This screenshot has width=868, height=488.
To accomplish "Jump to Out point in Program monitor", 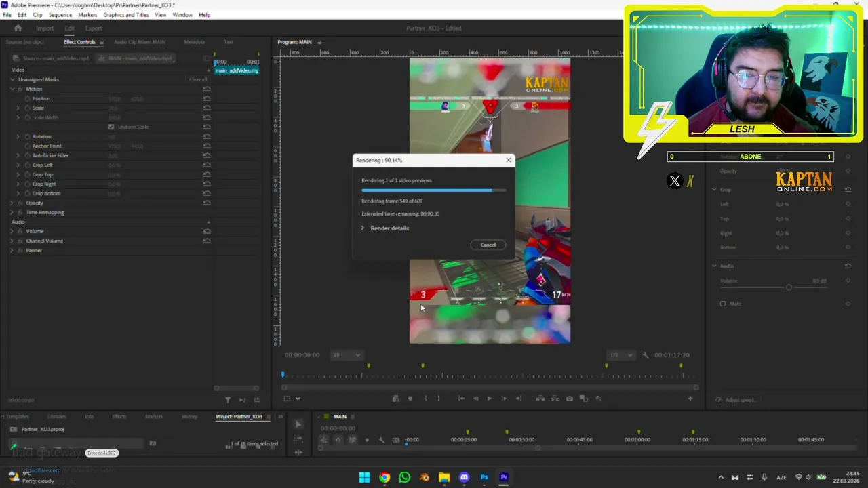I will pyautogui.click(x=519, y=399).
